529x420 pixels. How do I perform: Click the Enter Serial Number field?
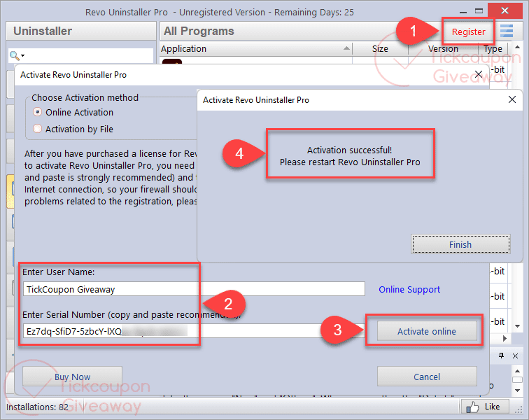pos(194,331)
